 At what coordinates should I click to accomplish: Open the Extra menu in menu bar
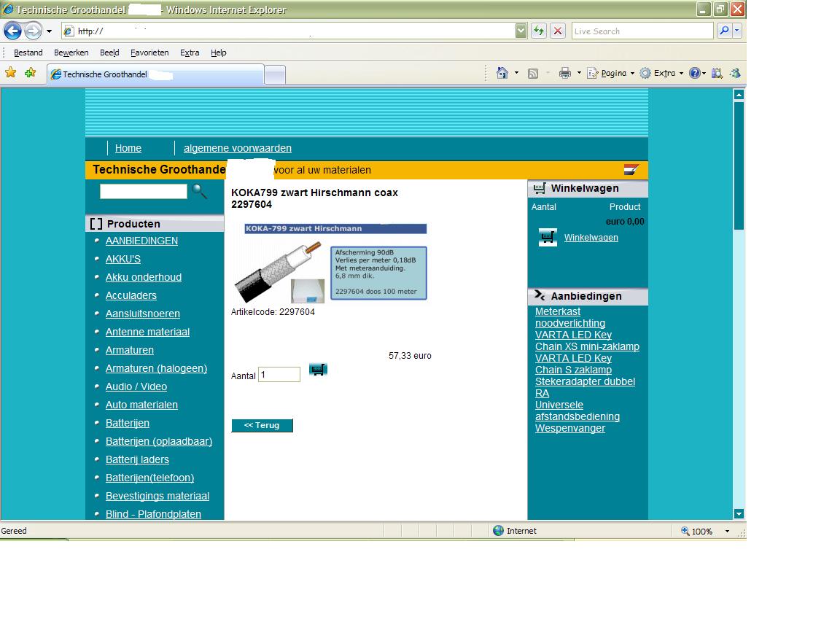point(190,52)
